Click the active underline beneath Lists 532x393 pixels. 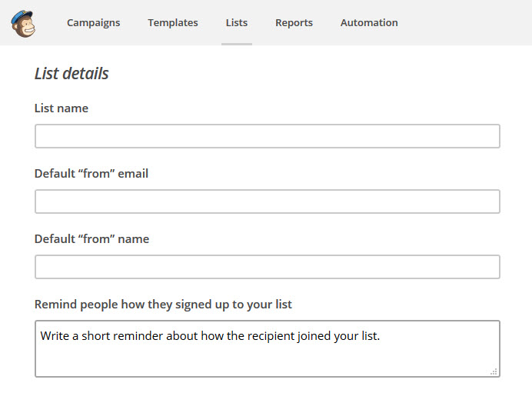pos(237,44)
